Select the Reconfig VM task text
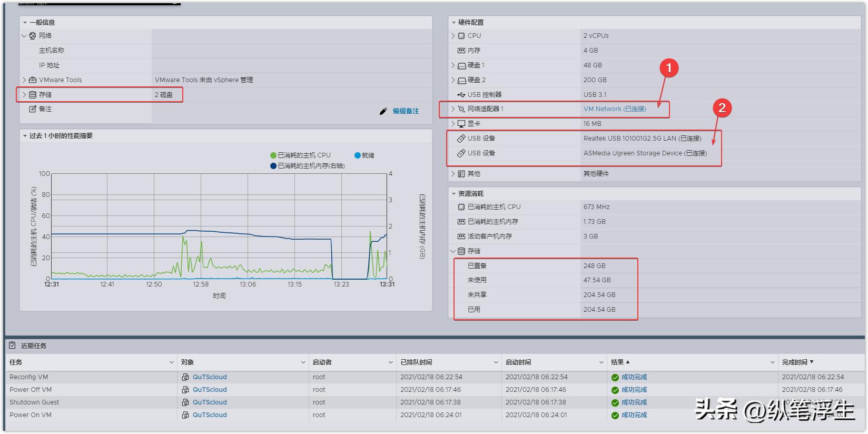The image size is (868, 434). [28, 377]
